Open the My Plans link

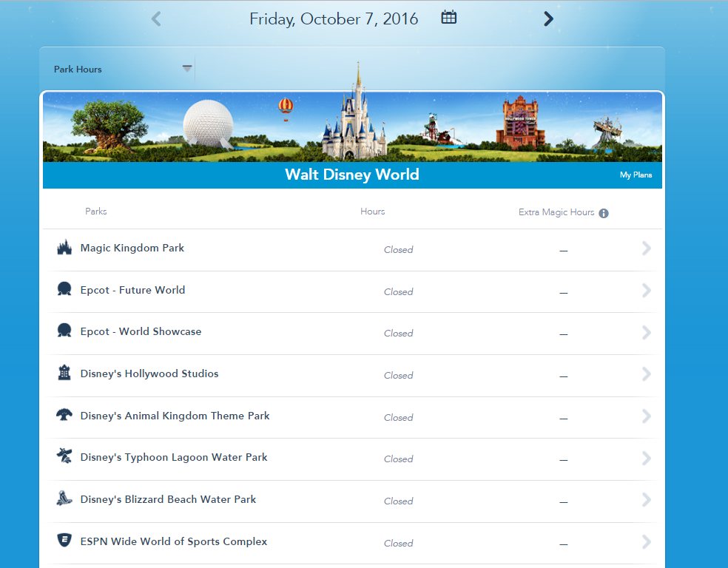coord(636,175)
